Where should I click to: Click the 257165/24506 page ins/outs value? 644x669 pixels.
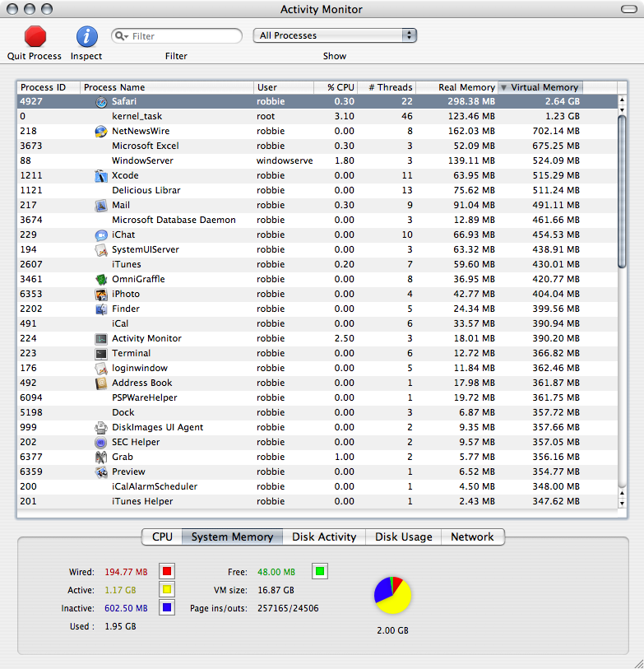point(288,608)
